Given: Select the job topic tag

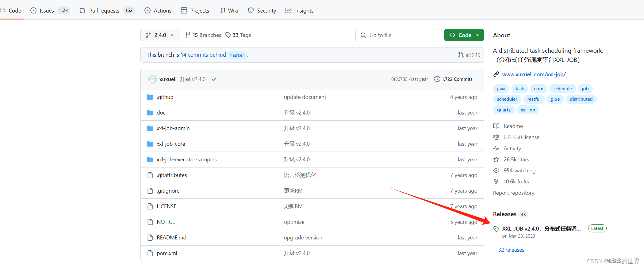Looking at the screenshot, I should pos(585,89).
